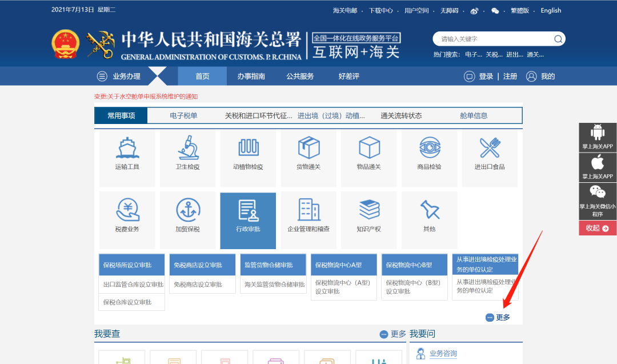Open the Weibo icon in top bar
This screenshot has width=617, height=364.
coord(474,11)
